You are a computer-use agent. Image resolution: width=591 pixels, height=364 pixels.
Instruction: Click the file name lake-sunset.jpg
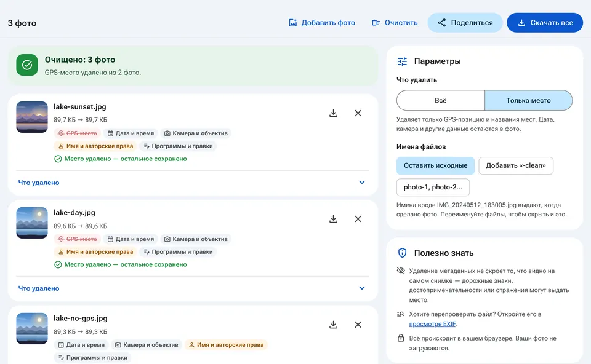tap(80, 107)
